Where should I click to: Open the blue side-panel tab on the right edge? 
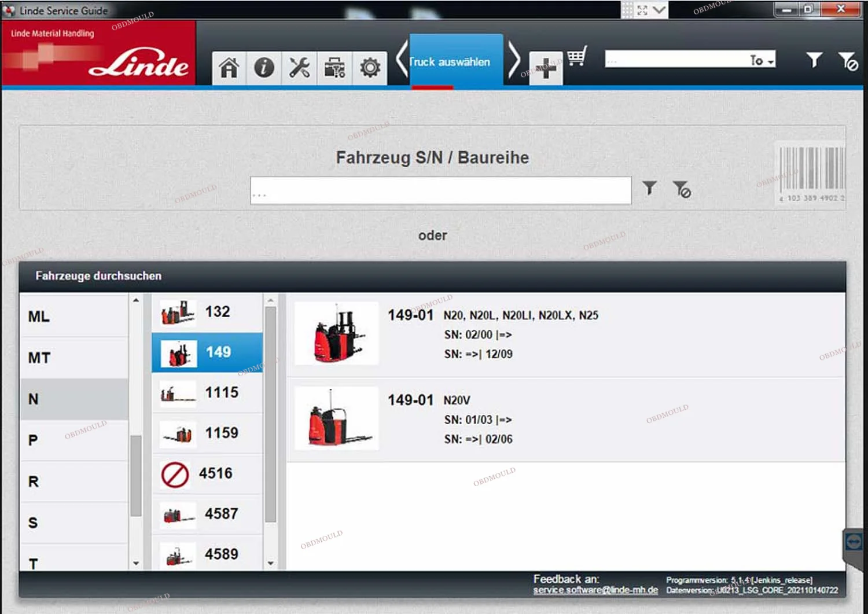854,543
